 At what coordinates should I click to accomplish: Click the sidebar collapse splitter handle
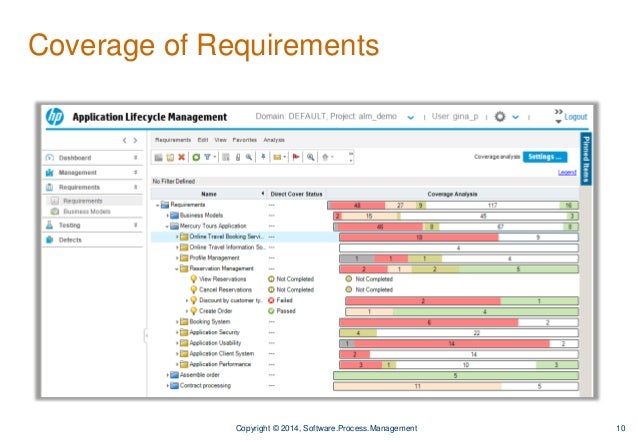pyautogui.click(x=146, y=336)
